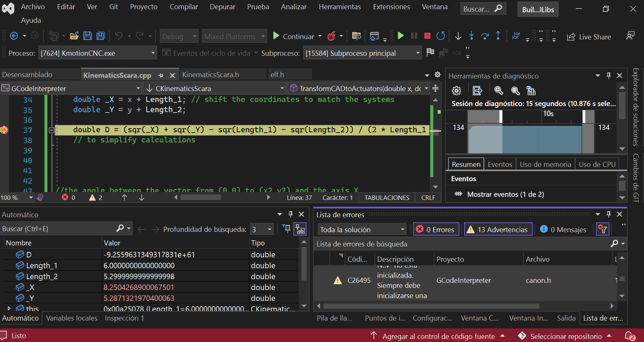Toggle the 0 Mensajes filter

pos(564,229)
